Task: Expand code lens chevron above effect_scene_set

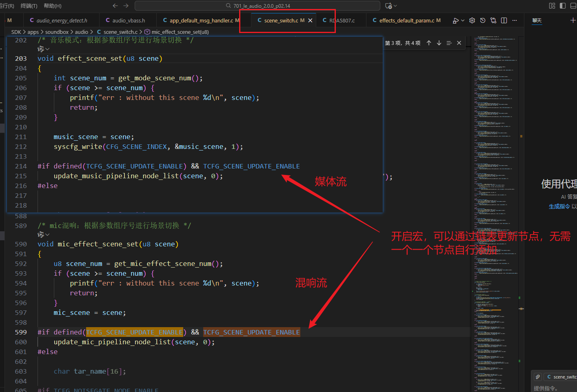Action: (x=47, y=49)
